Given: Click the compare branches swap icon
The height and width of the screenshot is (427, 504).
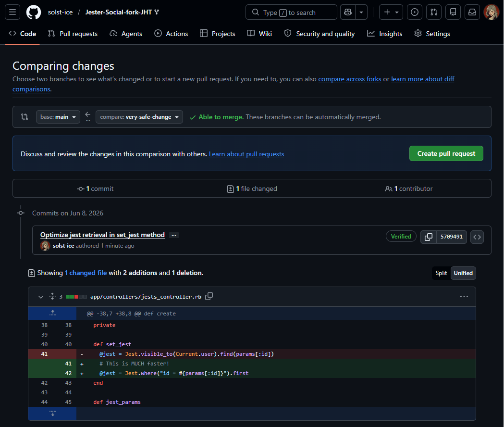Looking at the screenshot, I should [x=25, y=117].
